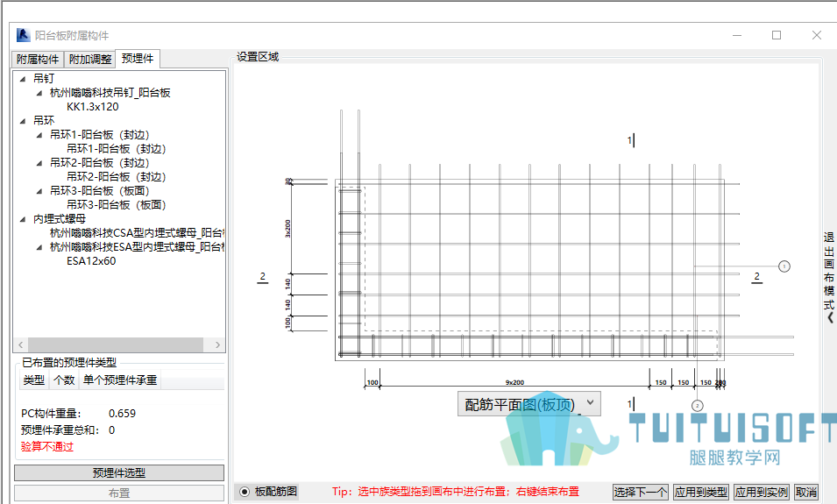The height and width of the screenshot is (504, 837).
Task: Switch to the 附加调整 tab
Action: [x=90, y=59]
